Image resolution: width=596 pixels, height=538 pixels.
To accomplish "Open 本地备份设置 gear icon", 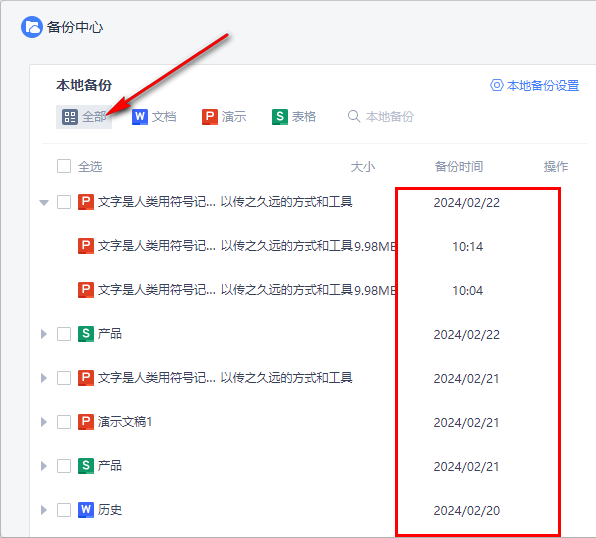I will click(x=496, y=85).
